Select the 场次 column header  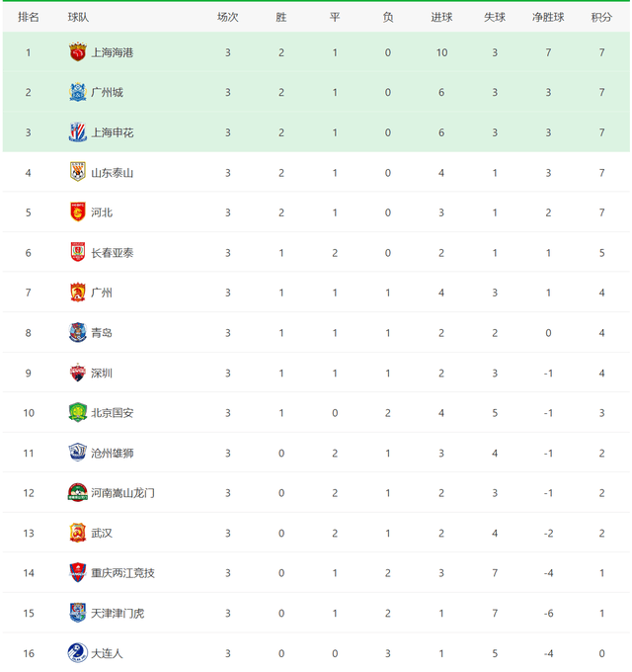point(228,17)
